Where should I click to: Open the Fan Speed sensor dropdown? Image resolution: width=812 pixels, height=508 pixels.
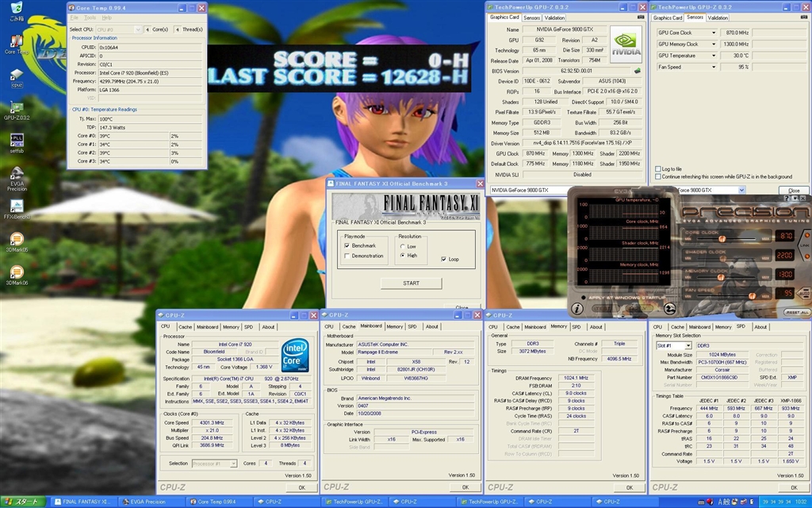[x=714, y=67]
